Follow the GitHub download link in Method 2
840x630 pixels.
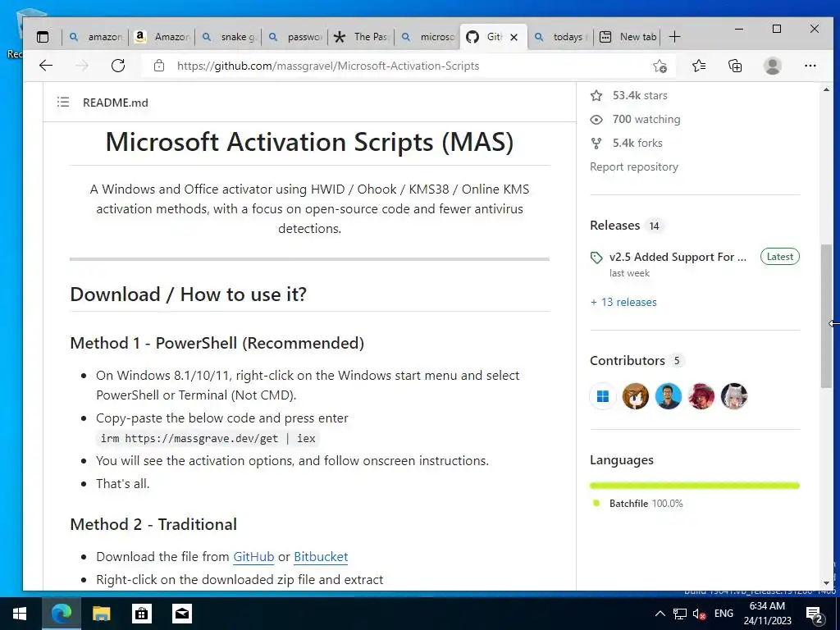[253, 557]
